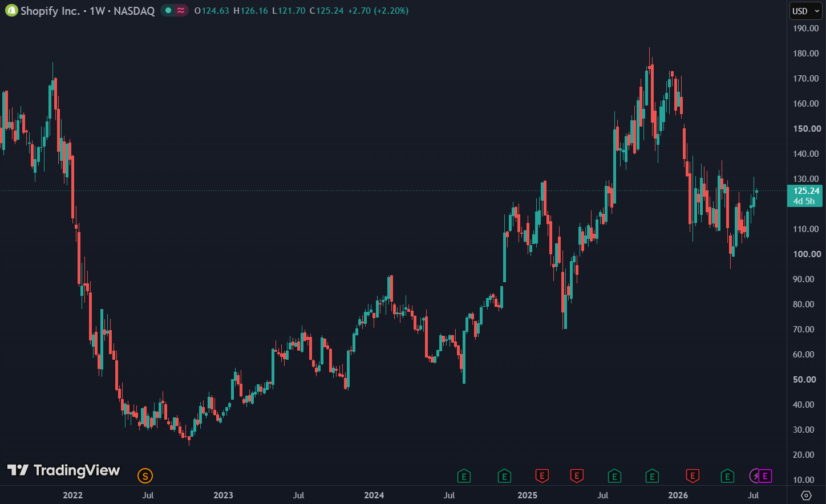Click the purple upcoming earnings E marker
This screenshot has width=826, height=504.
click(766, 475)
